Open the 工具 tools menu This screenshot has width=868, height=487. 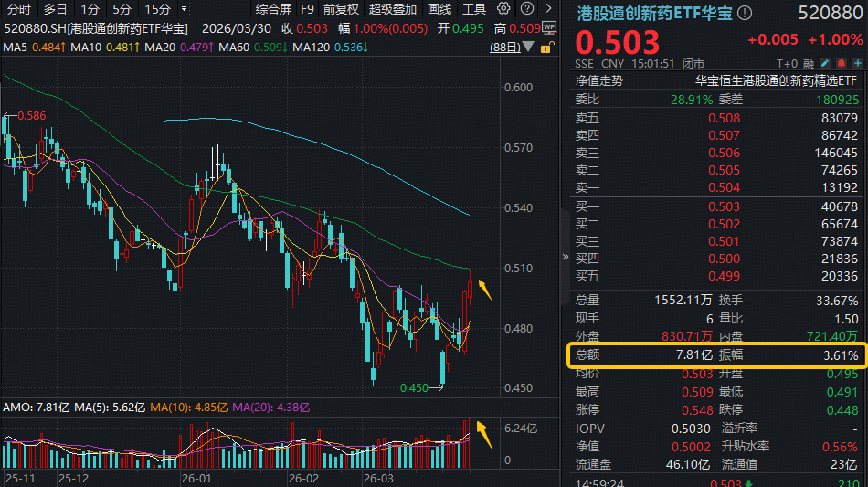click(x=474, y=9)
